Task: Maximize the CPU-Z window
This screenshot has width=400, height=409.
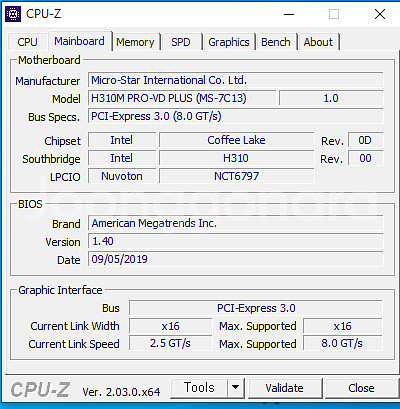Action: coord(334,14)
